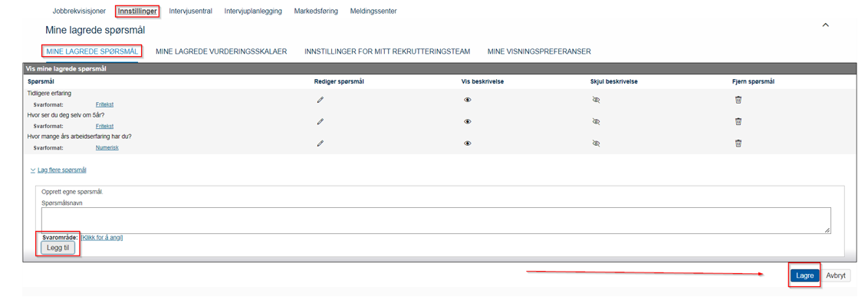Edit the 'Hvor ser du deg selv om 5år?' question
This screenshot has height=297, width=868.
tap(320, 121)
